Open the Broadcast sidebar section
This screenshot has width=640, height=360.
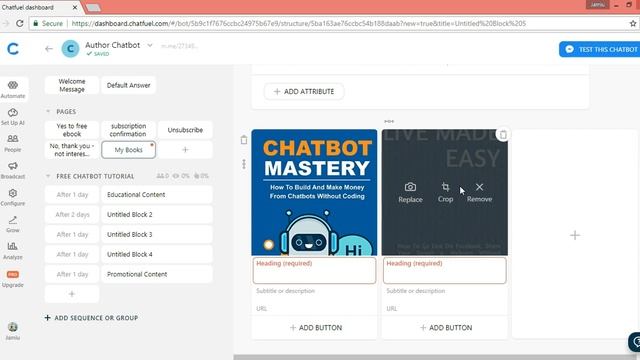click(x=13, y=170)
